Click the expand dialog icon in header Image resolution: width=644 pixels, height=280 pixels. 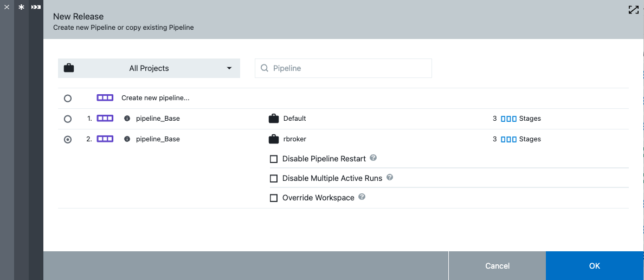(633, 10)
